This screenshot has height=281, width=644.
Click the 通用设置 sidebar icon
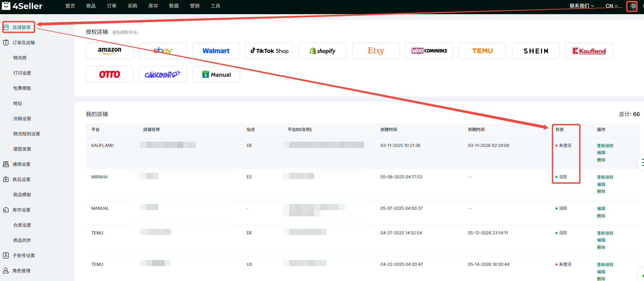click(x=6, y=164)
